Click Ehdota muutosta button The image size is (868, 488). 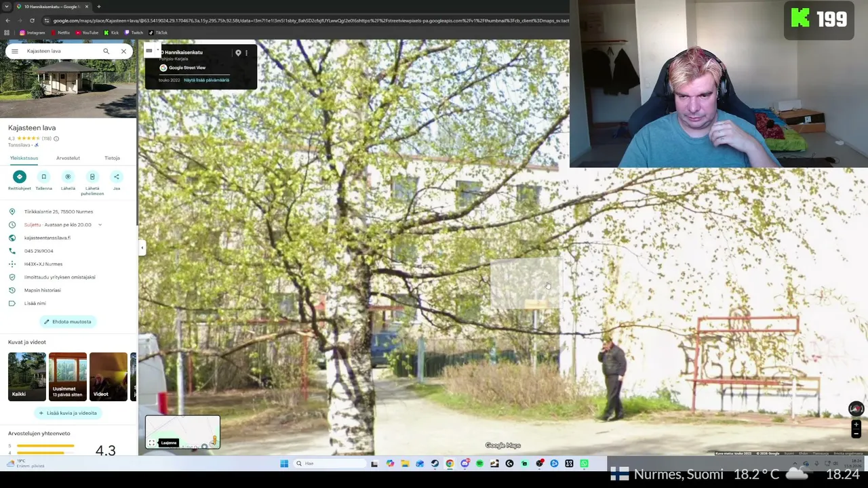coord(68,321)
